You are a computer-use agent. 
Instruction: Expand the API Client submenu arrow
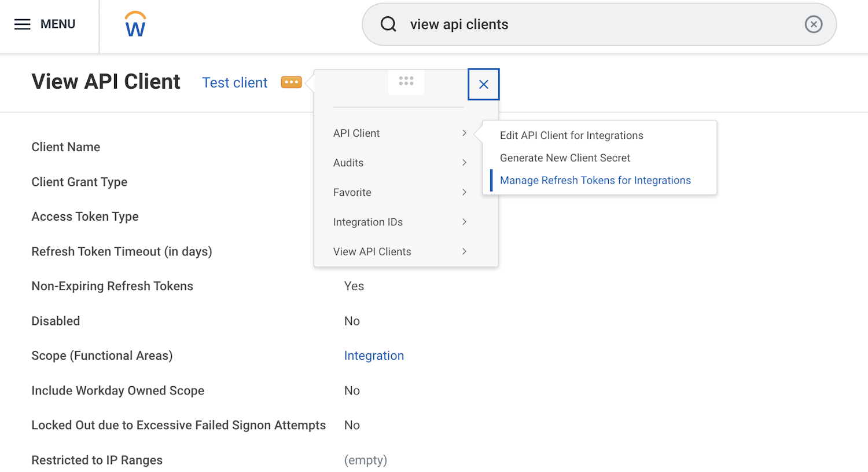(464, 133)
